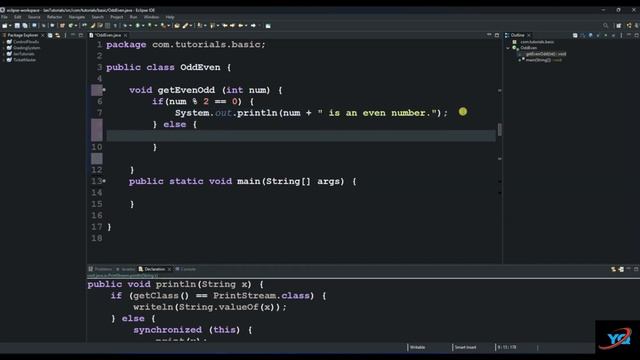Toggle Hide Static members in Outline
The height and width of the screenshot is (360, 640).
(x=598, y=36)
